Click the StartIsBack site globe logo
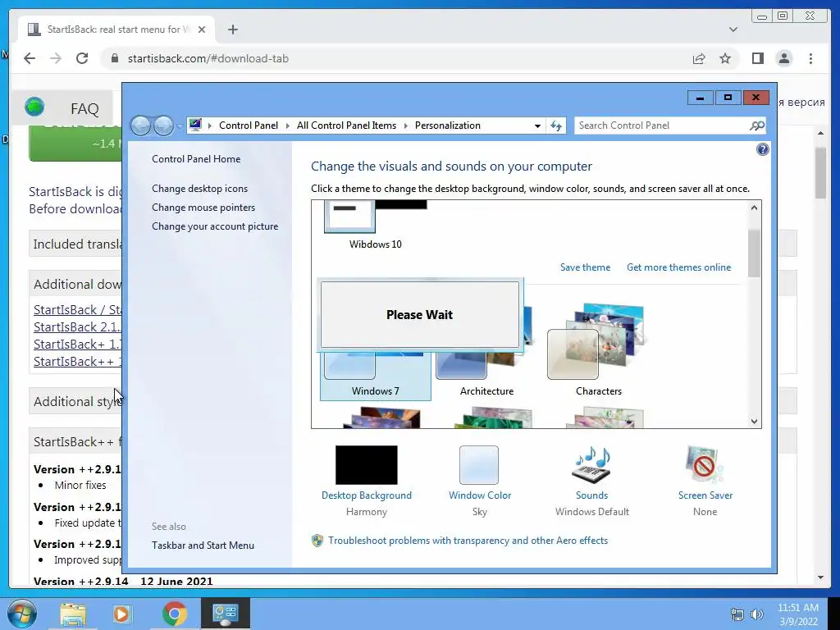Image resolution: width=840 pixels, height=630 pixels. pyautogui.click(x=34, y=107)
